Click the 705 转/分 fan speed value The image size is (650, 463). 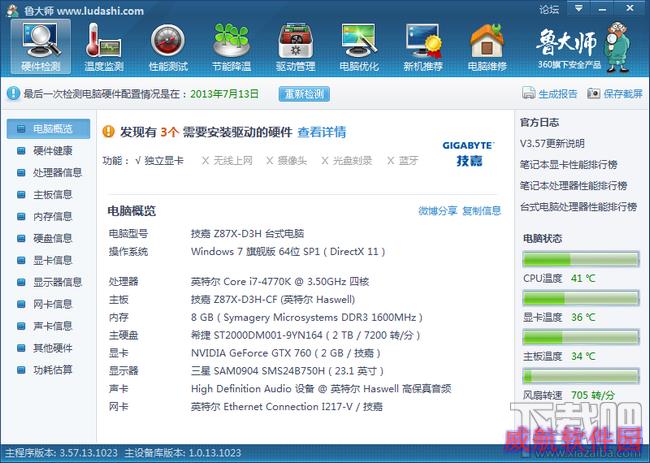point(593,395)
